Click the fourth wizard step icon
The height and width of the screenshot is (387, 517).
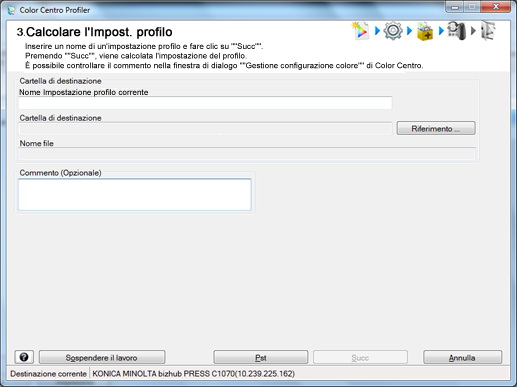[456, 31]
